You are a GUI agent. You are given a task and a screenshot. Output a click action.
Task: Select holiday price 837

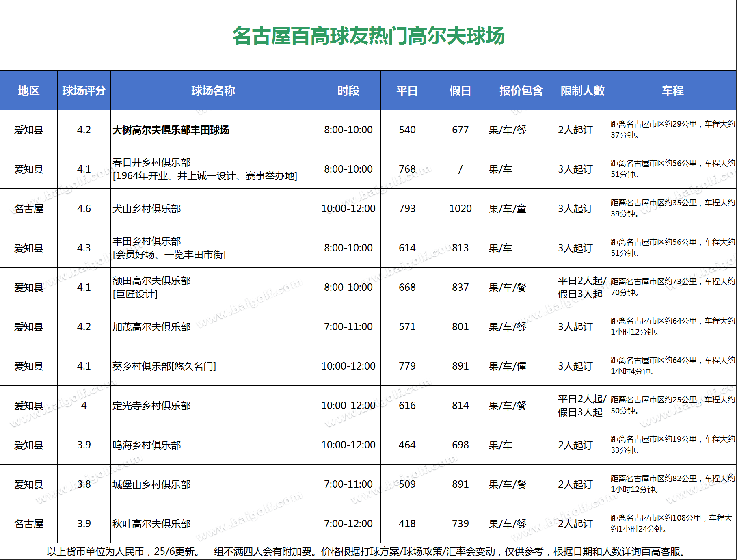click(460, 288)
